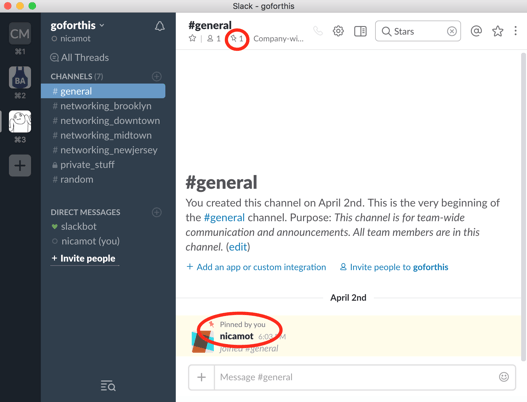Viewport: 527px width, 402px height.
Task: Show starred items icon
Action: tap(497, 31)
